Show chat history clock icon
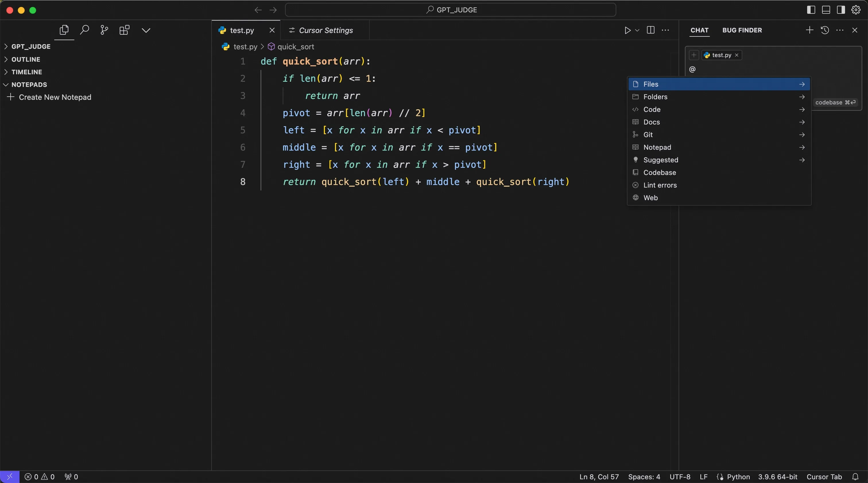 825,30
